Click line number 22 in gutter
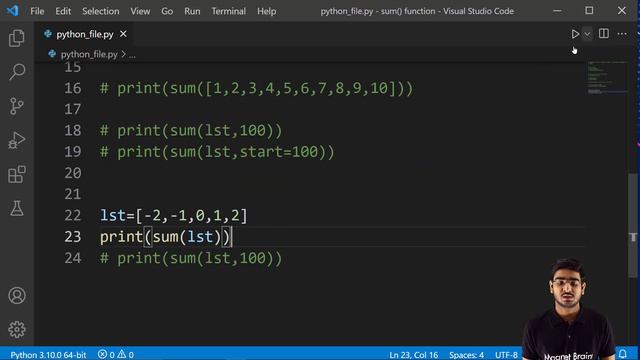Image resolution: width=640 pixels, height=360 pixels. pos(73,215)
